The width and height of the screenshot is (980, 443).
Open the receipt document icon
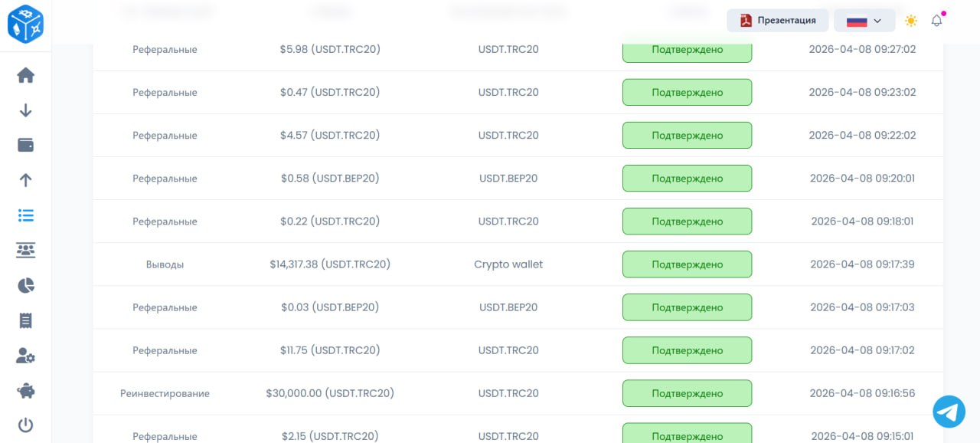click(26, 320)
